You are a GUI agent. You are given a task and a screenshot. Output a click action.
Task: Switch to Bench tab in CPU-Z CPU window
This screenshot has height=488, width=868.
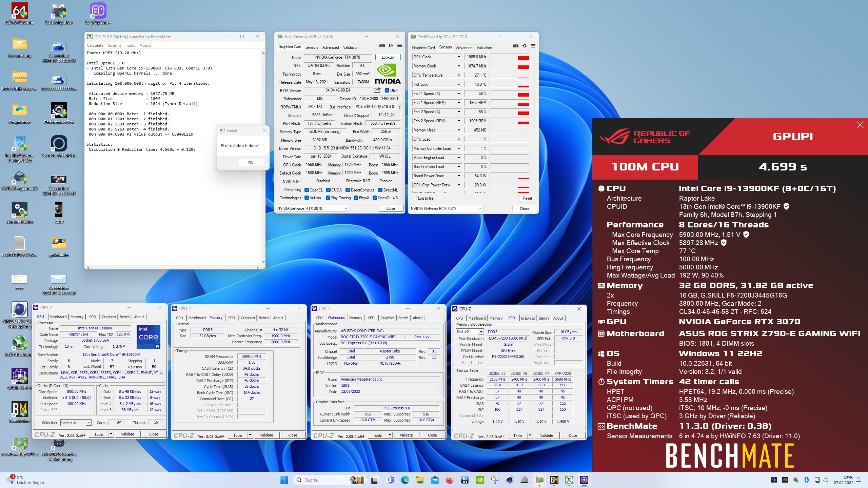(124, 317)
